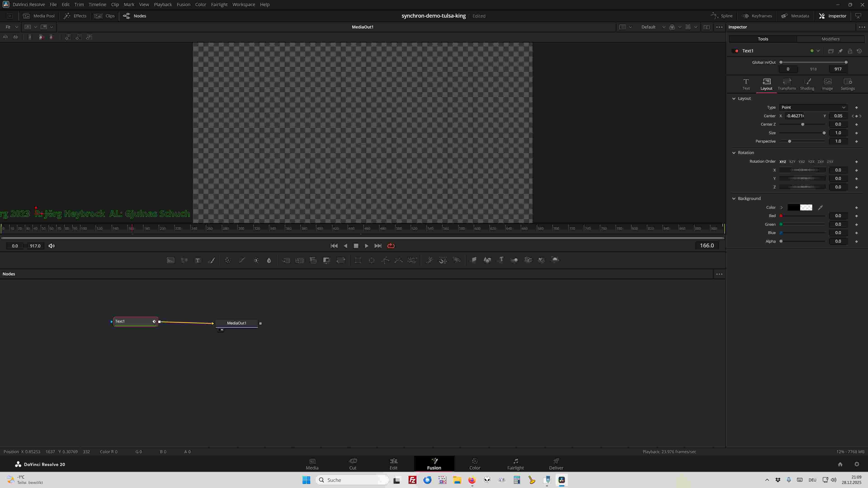Open the Layout Type dropdown set to Point

[813, 108]
